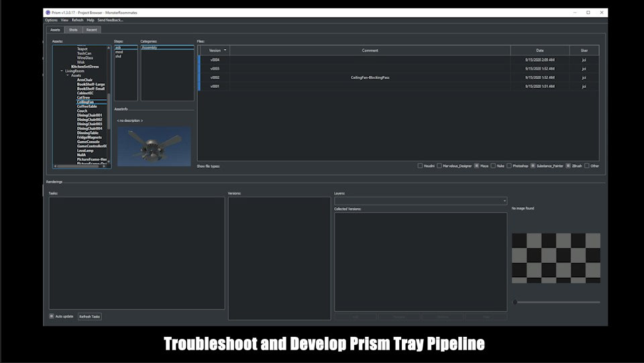Enable the Other file type checkbox
The width and height of the screenshot is (644, 363).
coord(586,166)
